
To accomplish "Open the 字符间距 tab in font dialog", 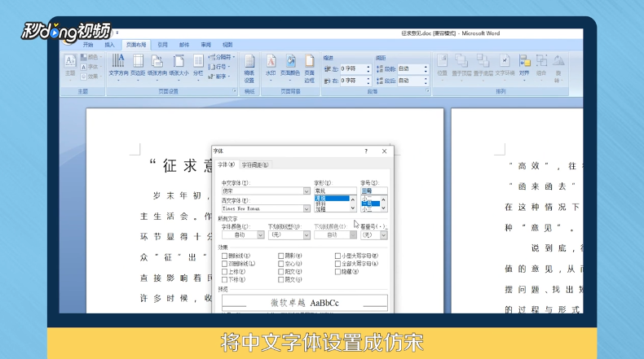I will 254,165.
